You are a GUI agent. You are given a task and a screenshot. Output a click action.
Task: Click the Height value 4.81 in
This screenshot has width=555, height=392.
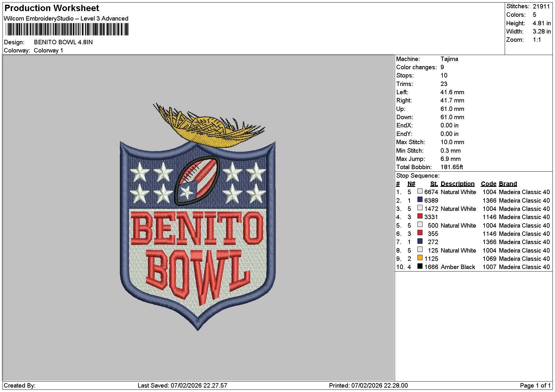pos(541,23)
